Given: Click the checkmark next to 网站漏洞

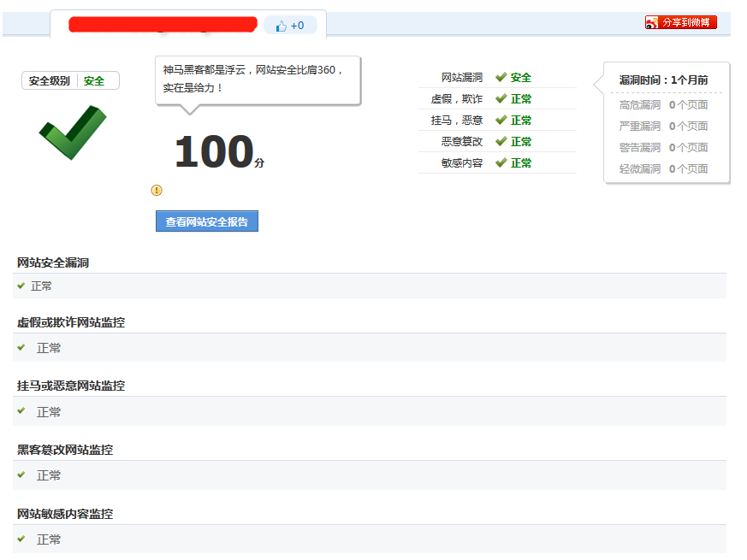Looking at the screenshot, I should tap(501, 77).
